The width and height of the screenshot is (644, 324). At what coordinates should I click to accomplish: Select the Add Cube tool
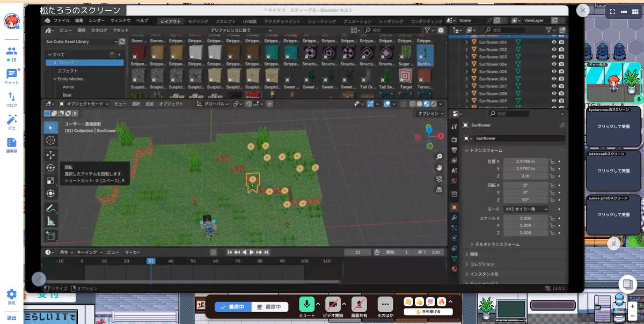pyautogui.click(x=51, y=235)
